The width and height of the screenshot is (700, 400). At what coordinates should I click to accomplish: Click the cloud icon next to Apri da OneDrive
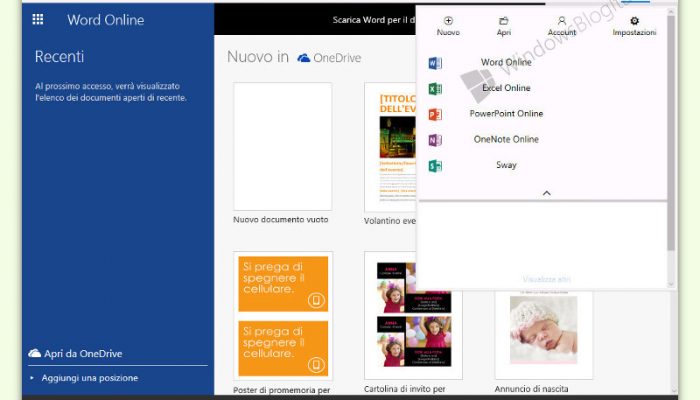click(x=34, y=353)
